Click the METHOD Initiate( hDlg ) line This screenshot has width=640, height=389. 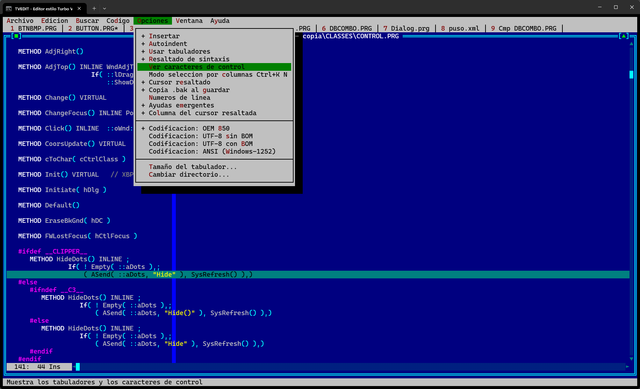click(x=62, y=190)
